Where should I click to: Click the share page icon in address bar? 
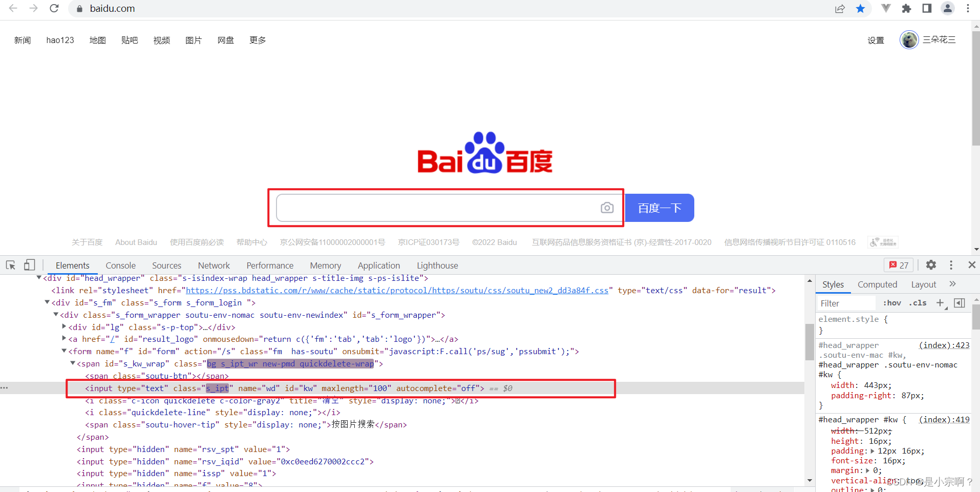[840, 8]
